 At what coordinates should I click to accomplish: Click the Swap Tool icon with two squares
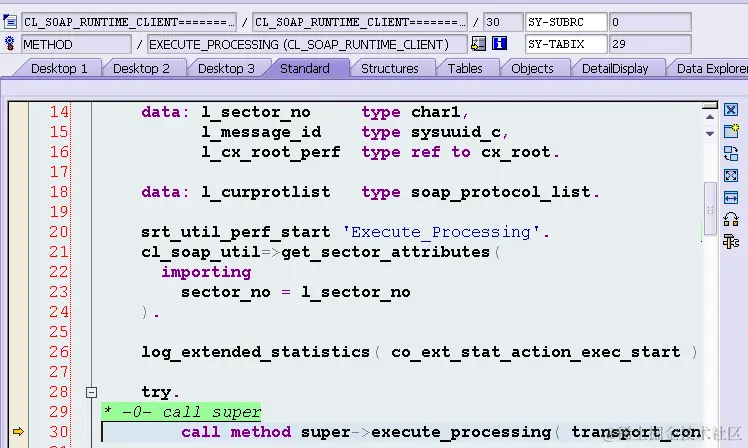click(730, 219)
